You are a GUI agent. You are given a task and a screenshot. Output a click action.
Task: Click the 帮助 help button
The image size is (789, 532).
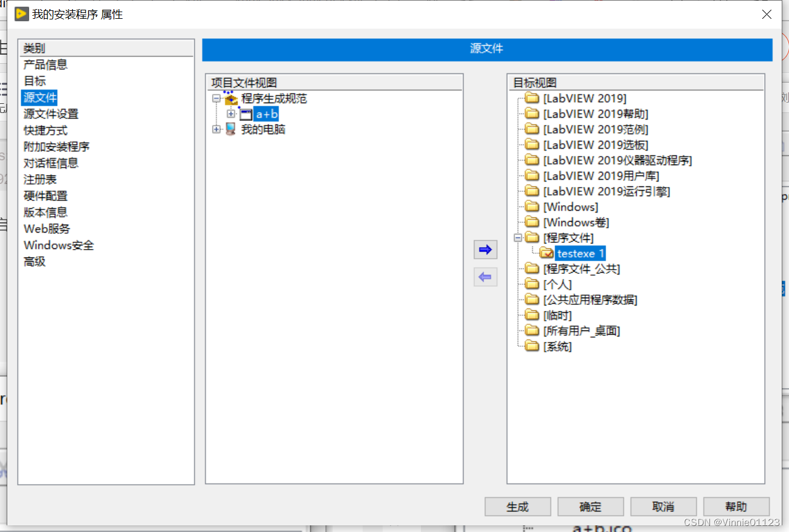(x=736, y=506)
